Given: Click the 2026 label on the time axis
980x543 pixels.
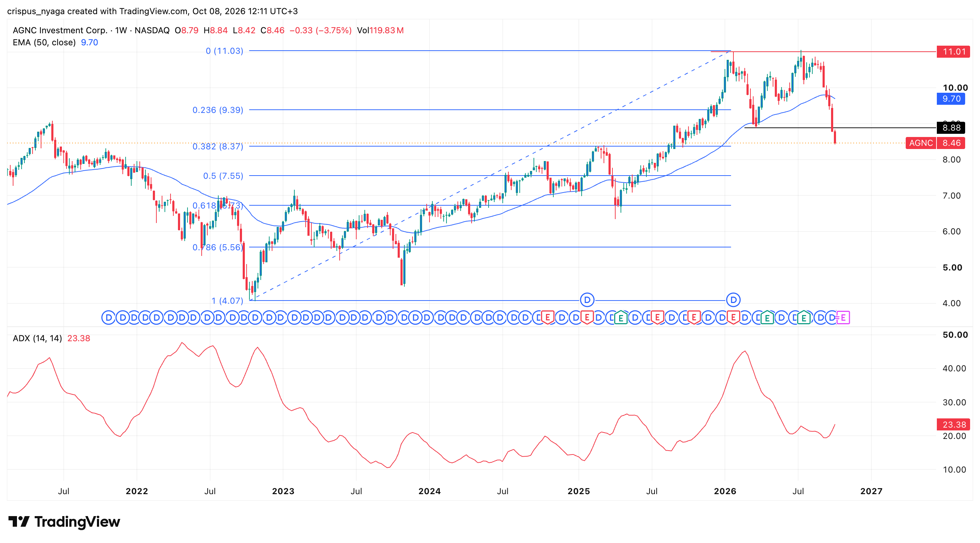Looking at the screenshot, I should click(725, 491).
